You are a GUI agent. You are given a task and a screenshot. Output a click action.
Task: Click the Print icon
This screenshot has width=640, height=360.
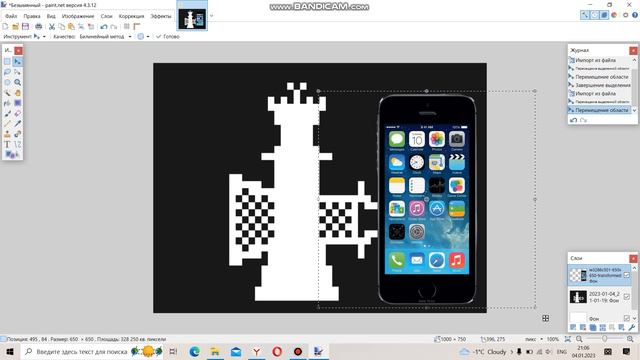coord(38,27)
